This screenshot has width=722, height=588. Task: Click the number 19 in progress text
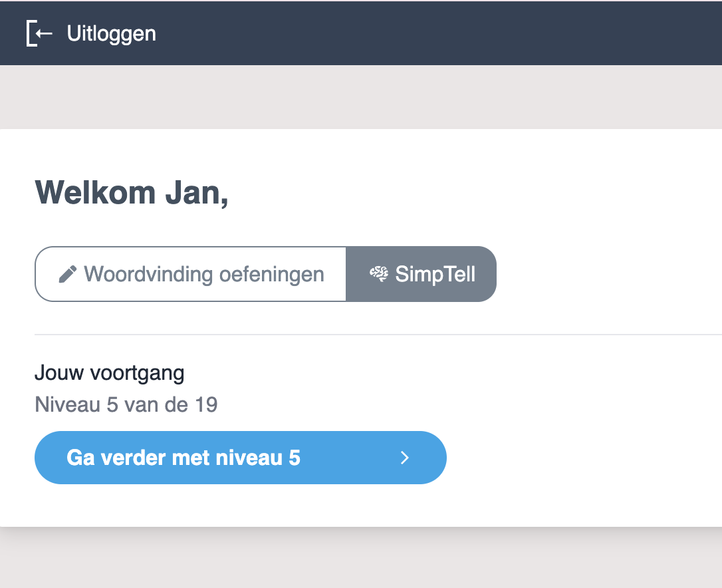(206, 404)
